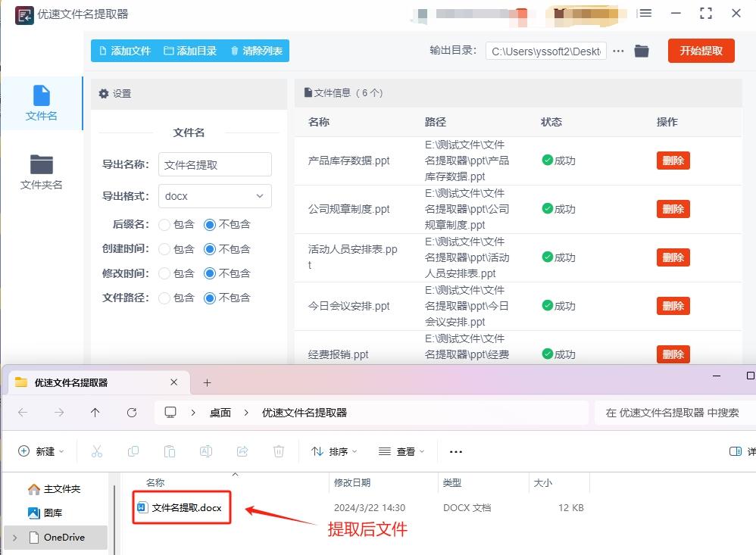Click the 清除列表 (Clear List) trash icon
This screenshot has height=555, width=756.
click(234, 50)
